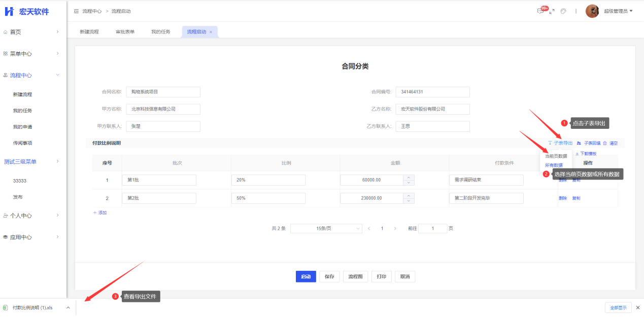Toggle fullscreen with the expand arrows icon
The height and width of the screenshot is (317, 644).
[x=552, y=11]
